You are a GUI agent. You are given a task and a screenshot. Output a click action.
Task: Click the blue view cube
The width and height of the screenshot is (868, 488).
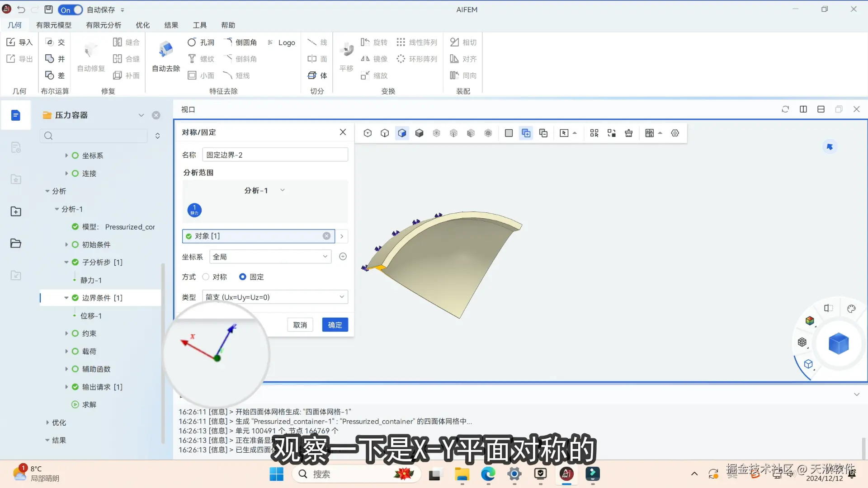(x=839, y=343)
